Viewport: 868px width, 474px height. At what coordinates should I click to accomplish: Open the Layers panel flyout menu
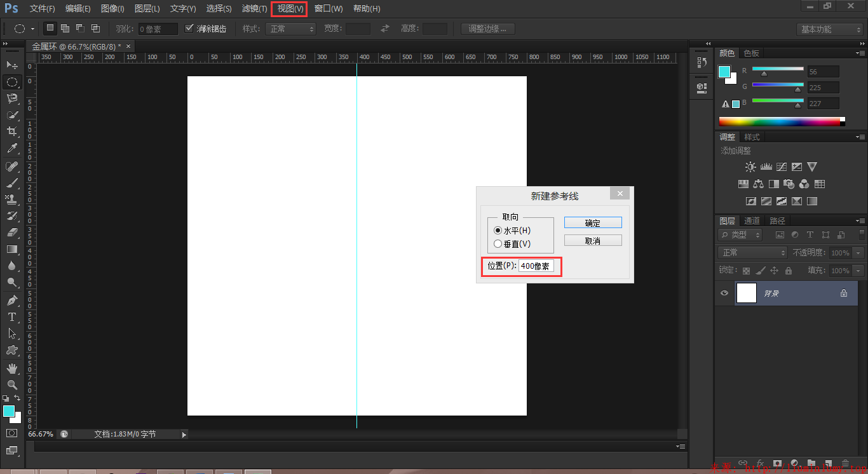pos(860,220)
